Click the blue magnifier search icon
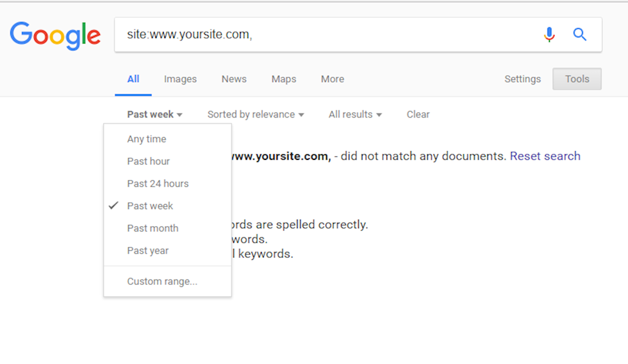Image resolution: width=628 pixels, height=364 pixels. pos(580,35)
